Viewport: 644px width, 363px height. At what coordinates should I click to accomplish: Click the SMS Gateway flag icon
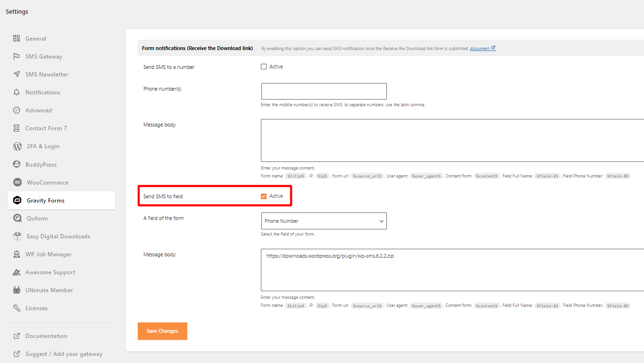pos(17,56)
